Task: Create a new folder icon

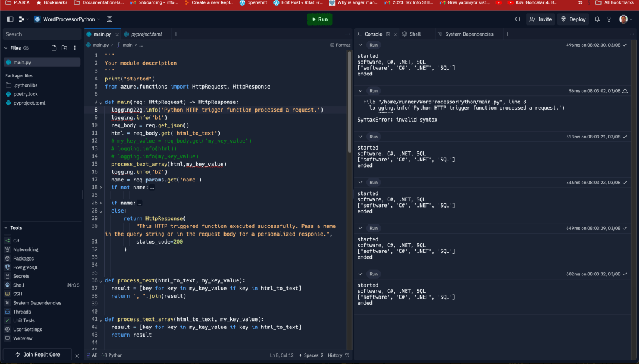Action: point(64,48)
